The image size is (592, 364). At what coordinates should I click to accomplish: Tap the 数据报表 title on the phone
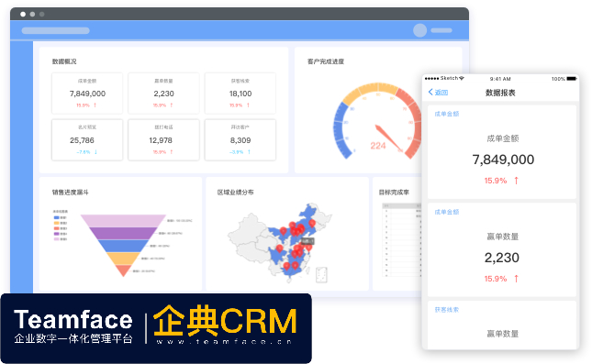tap(500, 93)
